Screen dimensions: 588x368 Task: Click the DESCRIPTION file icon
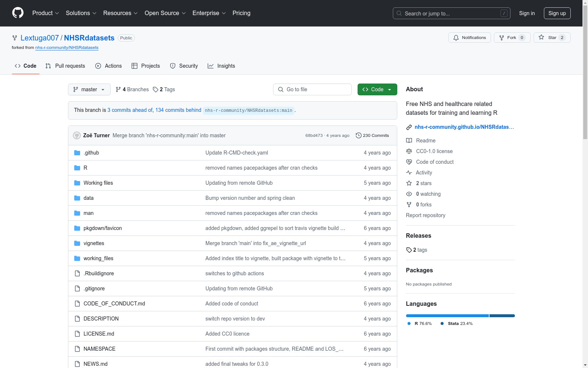click(77, 319)
